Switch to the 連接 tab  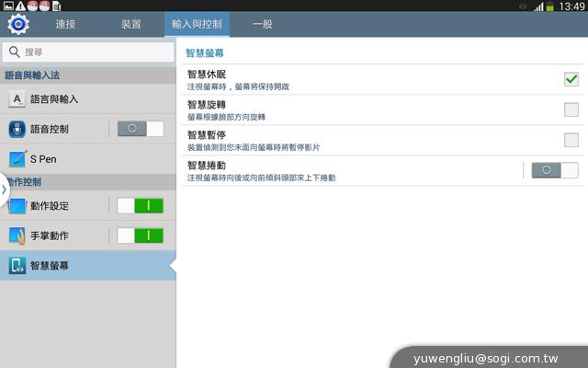point(66,24)
